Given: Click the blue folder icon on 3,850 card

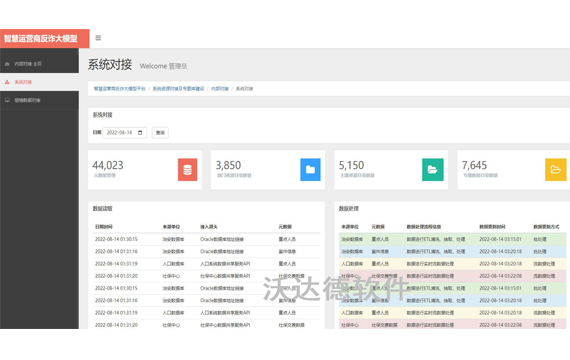Looking at the screenshot, I should 310,170.
